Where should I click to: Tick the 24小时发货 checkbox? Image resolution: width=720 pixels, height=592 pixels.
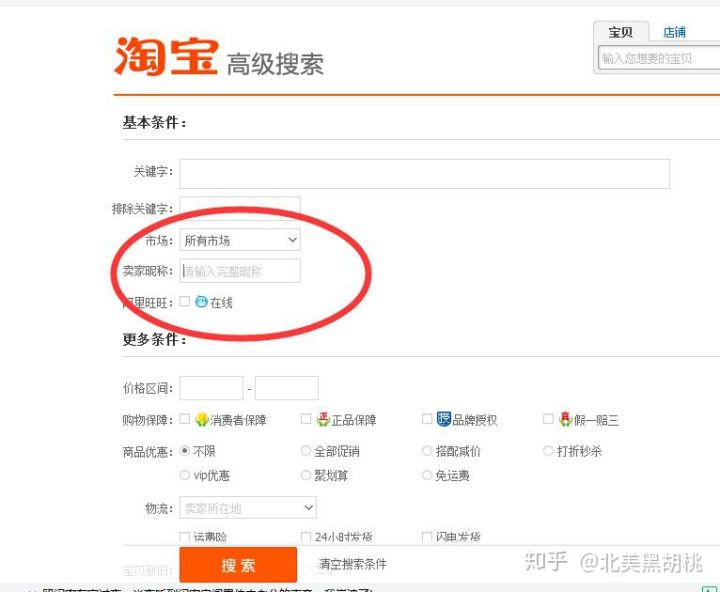click(306, 537)
